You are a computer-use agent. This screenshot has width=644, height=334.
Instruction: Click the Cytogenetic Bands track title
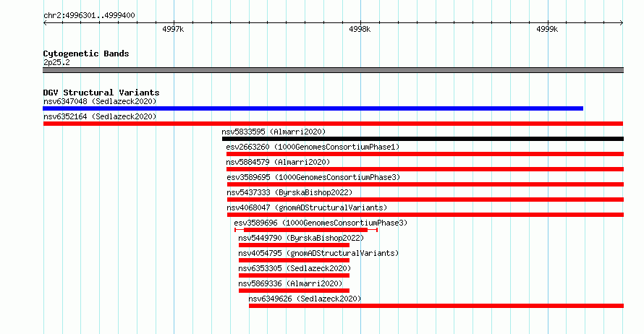click(x=86, y=53)
